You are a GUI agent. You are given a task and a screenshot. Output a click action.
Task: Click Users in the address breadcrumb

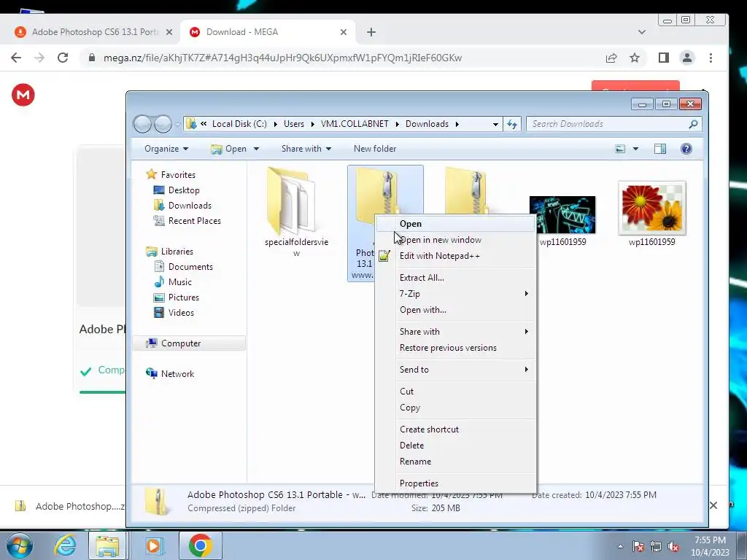tap(293, 124)
